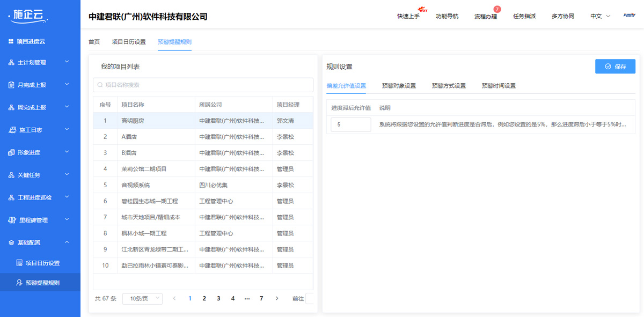Switch to the 预警对象设置 tab
644x317 pixels.
click(x=399, y=86)
